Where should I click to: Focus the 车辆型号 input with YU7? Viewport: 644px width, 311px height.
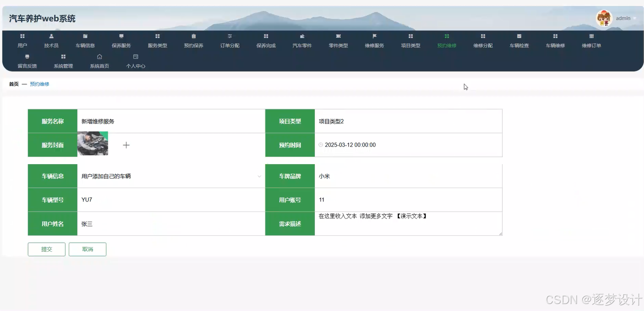pos(171,200)
